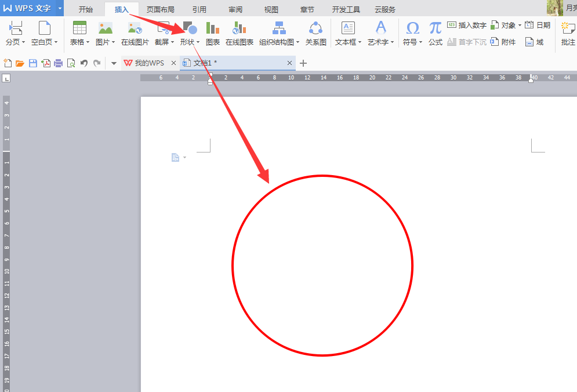Expand the 图片 picture dropdown arrow

point(113,42)
